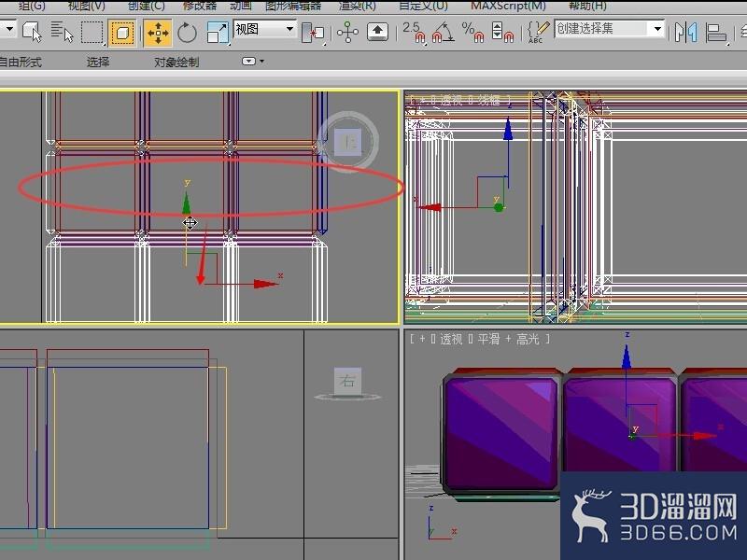Image resolution: width=747 pixels, height=560 pixels.
Task: Open the 自定义(U) menu
Action: coord(423,6)
